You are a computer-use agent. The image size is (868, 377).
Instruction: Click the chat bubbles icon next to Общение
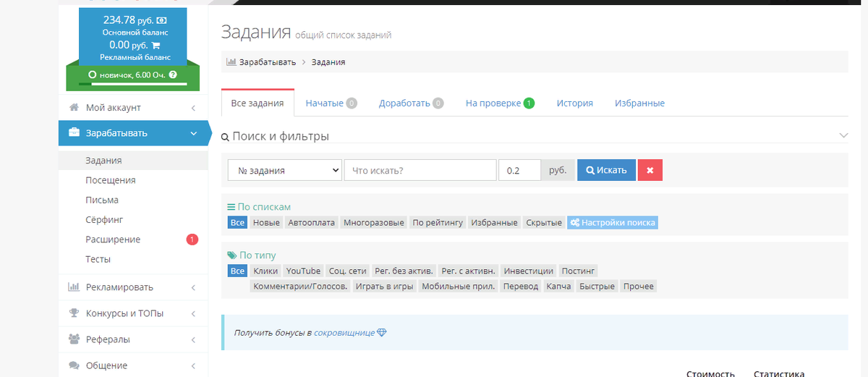coord(74,365)
